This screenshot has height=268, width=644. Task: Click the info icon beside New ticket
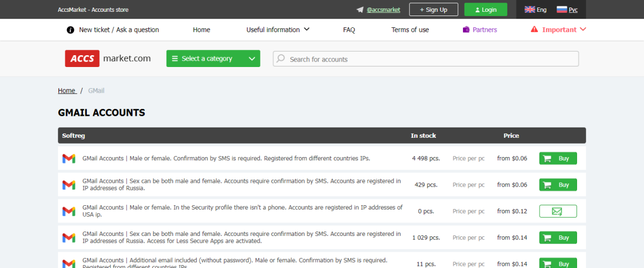click(x=70, y=30)
